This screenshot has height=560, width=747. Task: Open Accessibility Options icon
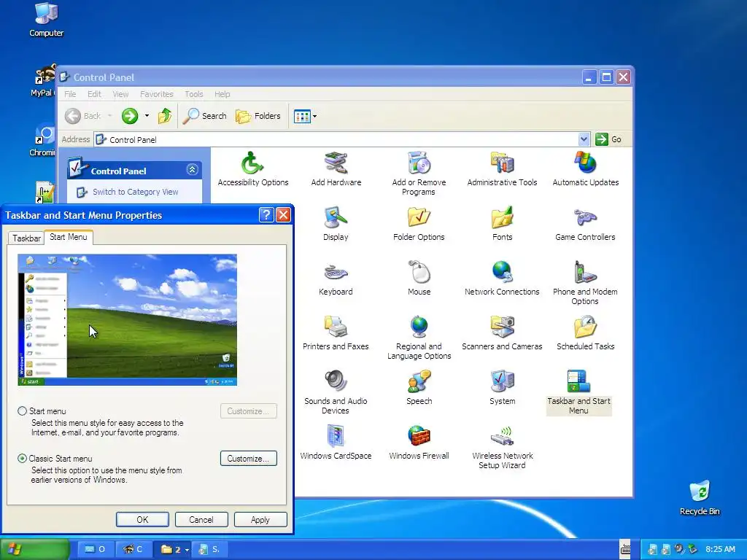point(252,169)
